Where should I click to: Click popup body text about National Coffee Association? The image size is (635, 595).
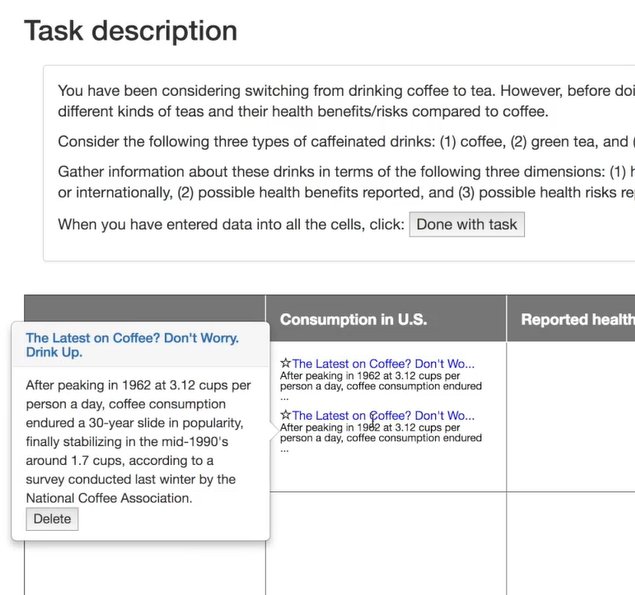[138, 441]
